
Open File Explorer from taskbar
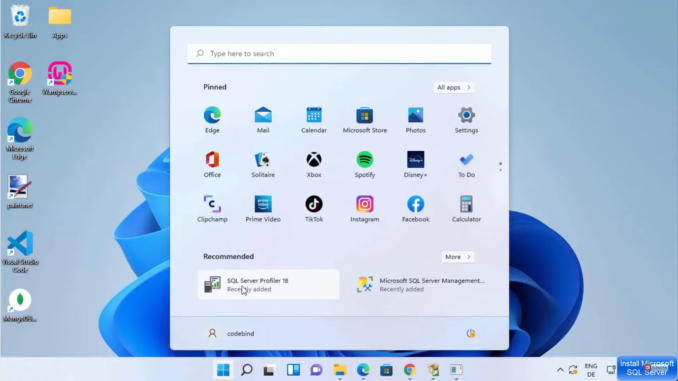[x=340, y=370]
